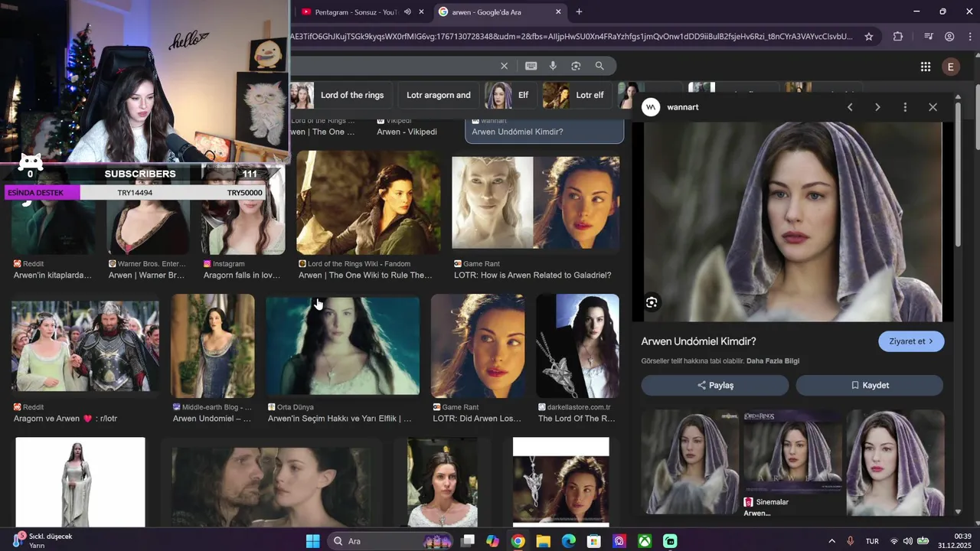Click the browser address bar URL
The height and width of the screenshot is (551, 980).
point(571,36)
